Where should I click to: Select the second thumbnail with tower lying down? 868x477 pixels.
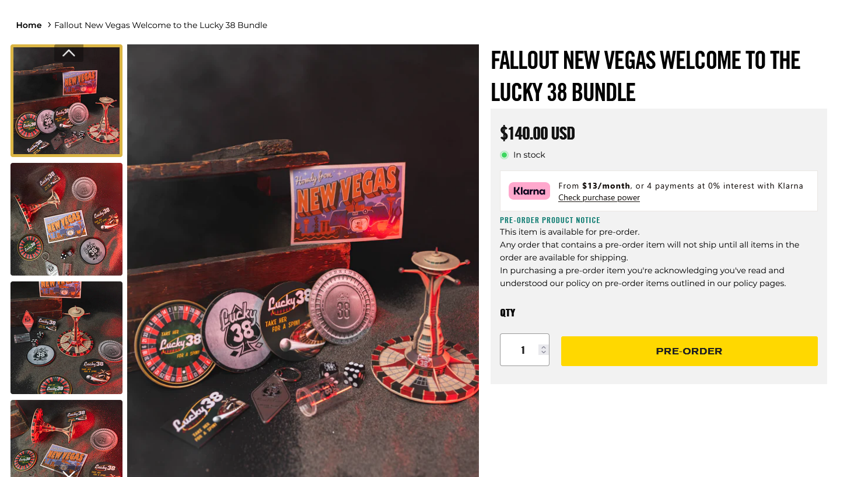66,219
